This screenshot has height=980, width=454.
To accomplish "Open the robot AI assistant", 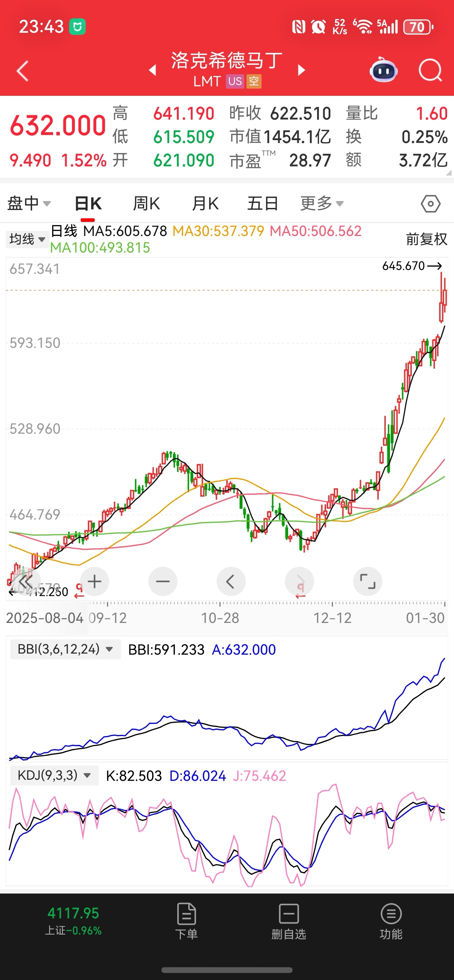I will coord(384,70).
